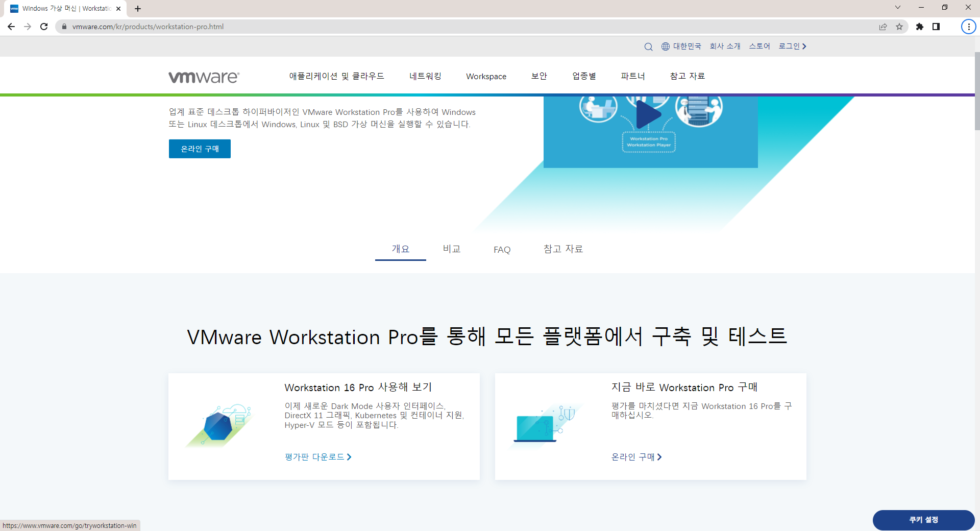Open the 대한민국 region selector
This screenshot has height=531, width=980.
[687, 46]
